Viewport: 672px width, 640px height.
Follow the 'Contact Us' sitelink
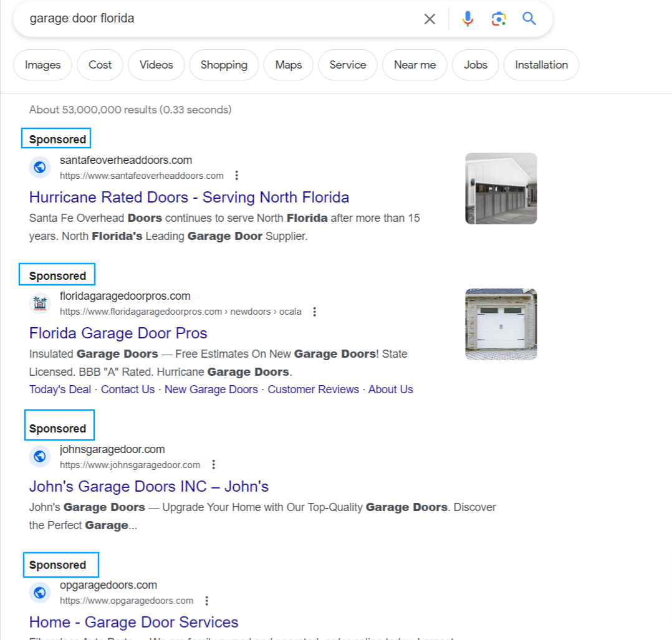(x=128, y=389)
